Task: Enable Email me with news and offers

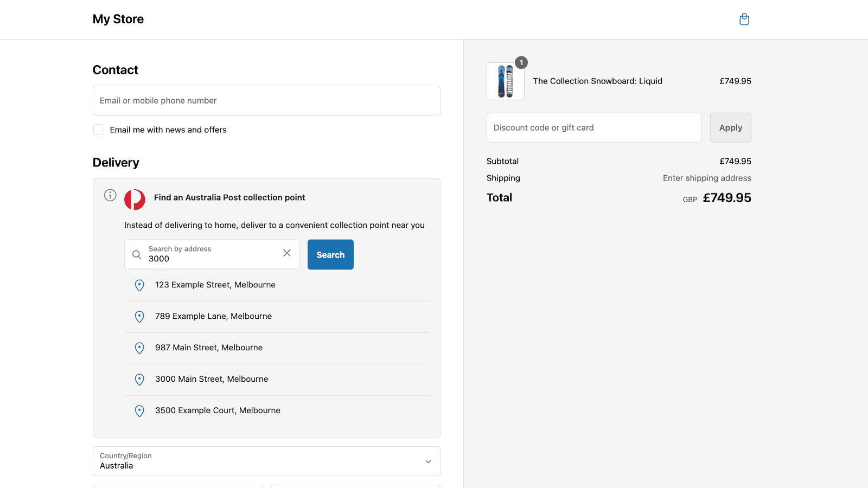Action: tap(98, 130)
